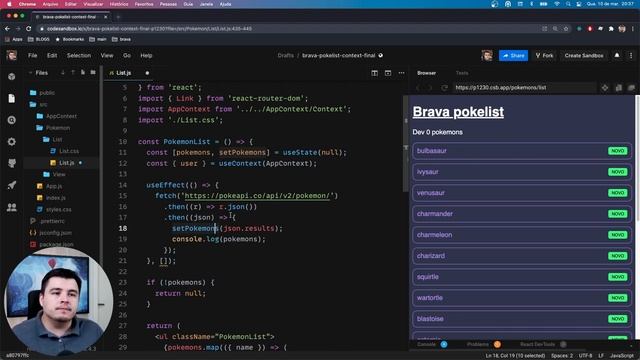
Task: Expand the View folder
Action: pyautogui.click(x=54, y=174)
